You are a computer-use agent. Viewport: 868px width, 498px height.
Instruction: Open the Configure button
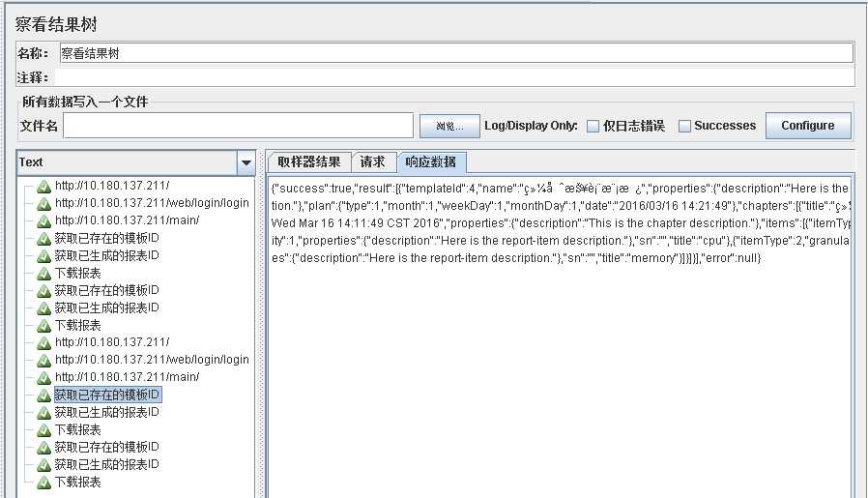coord(808,126)
